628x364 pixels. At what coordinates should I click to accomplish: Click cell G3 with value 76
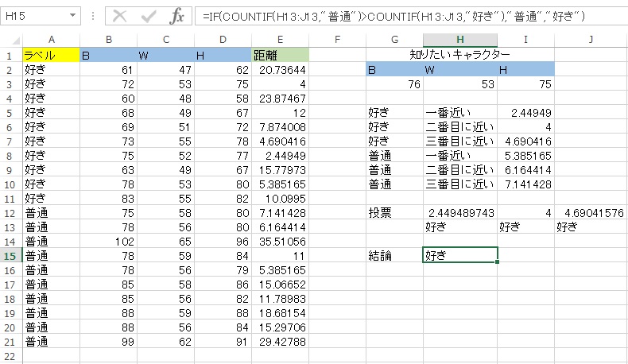[x=394, y=84]
